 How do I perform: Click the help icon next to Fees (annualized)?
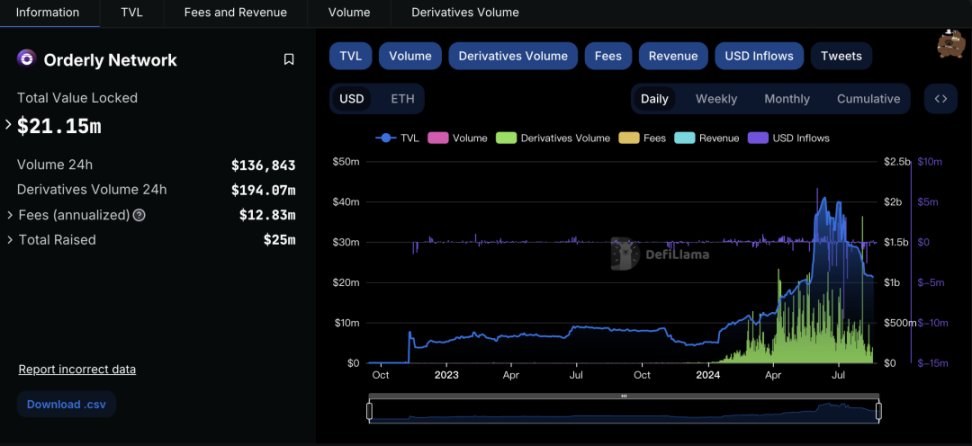pyautogui.click(x=140, y=215)
